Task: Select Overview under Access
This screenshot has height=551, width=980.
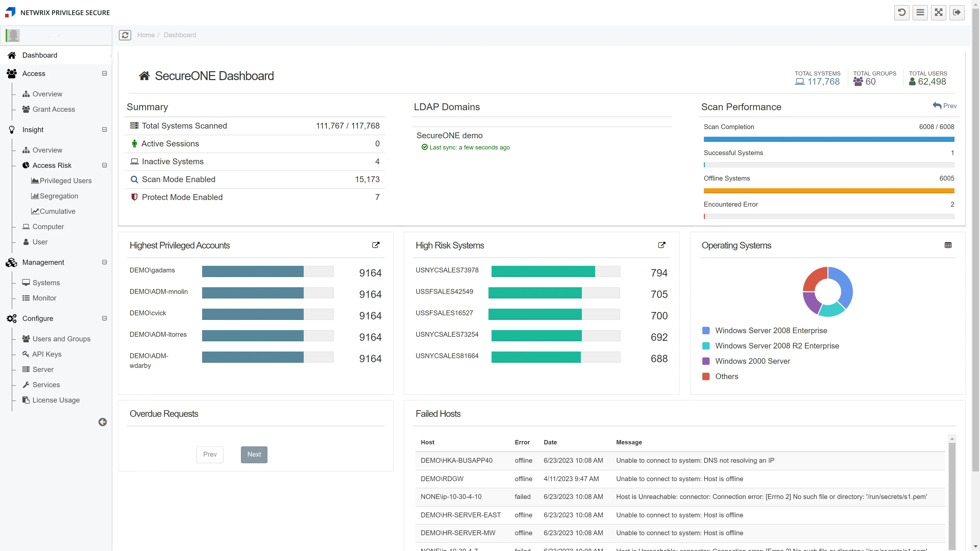Action: [47, 94]
